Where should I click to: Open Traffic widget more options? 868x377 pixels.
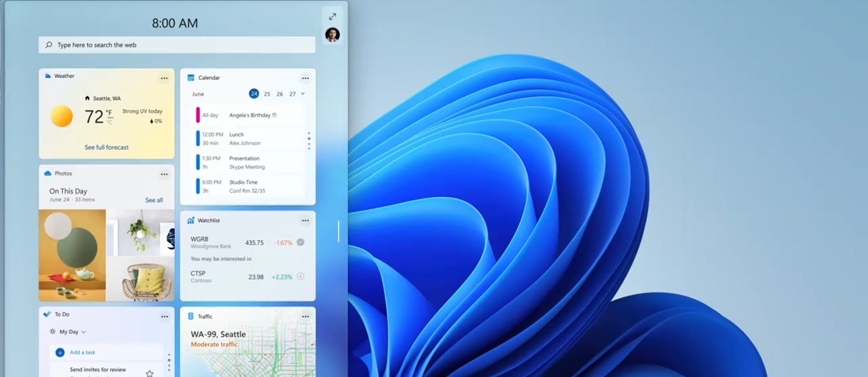pyautogui.click(x=305, y=317)
